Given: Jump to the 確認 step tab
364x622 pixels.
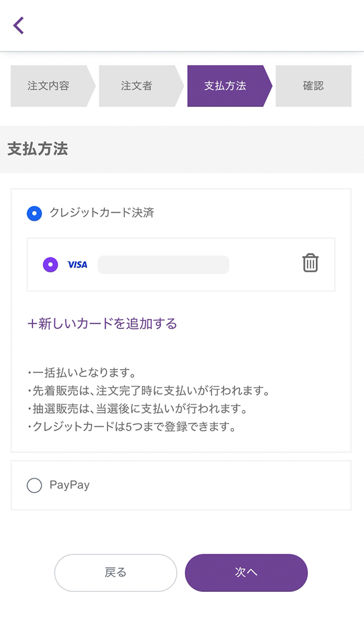Looking at the screenshot, I should pos(314,86).
